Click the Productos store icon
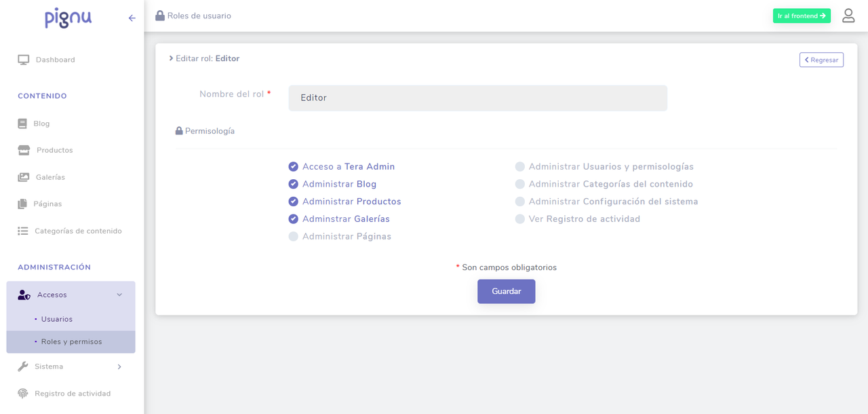 click(x=24, y=150)
